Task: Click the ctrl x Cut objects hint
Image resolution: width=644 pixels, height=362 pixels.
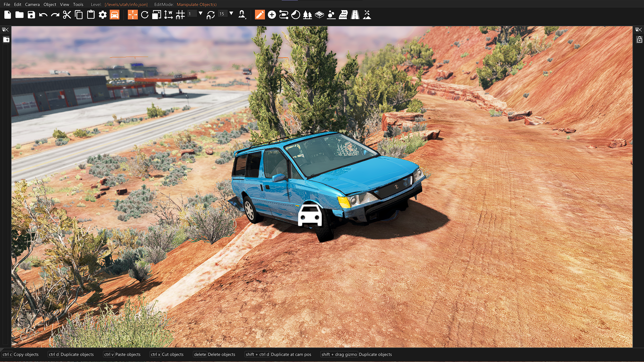Action: click(x=167, y=354)
